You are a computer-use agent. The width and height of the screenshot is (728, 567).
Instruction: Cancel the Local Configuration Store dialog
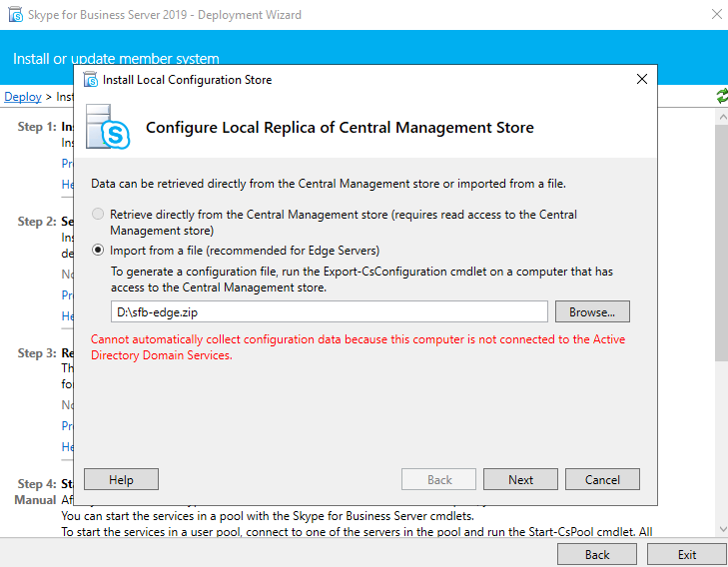pyautogui.click(x=602, y=480)
